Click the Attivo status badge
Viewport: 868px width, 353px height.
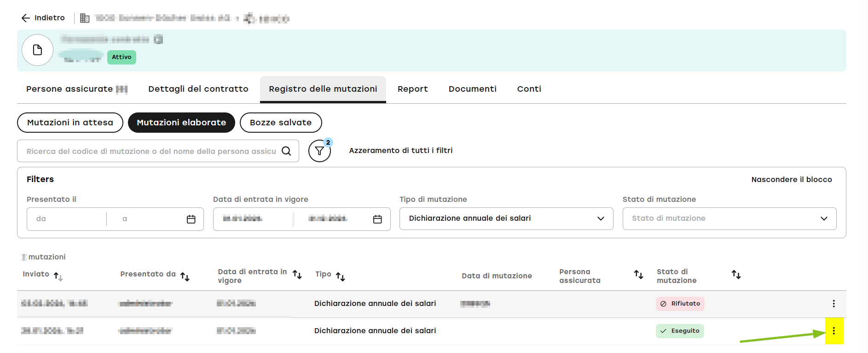tap(122, 57)
